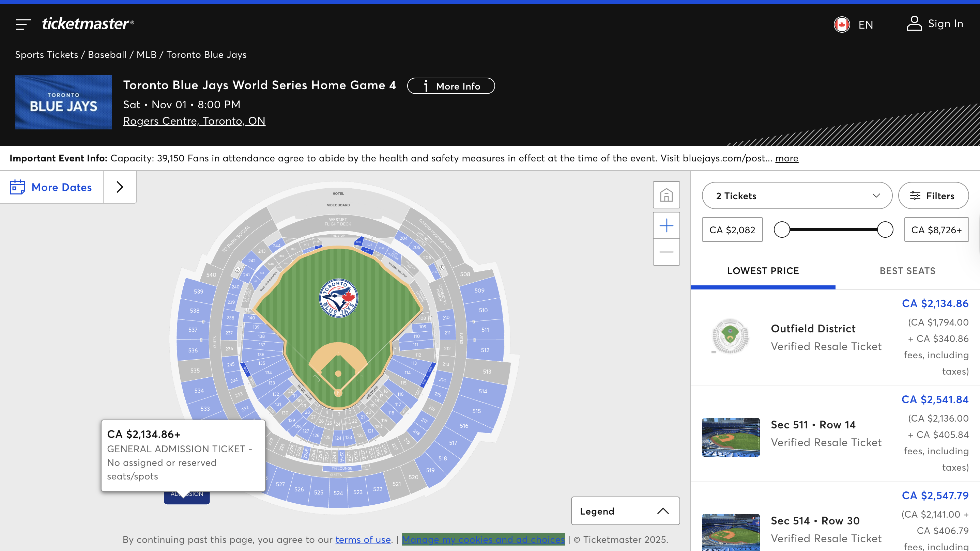
Task: Open Rogers Centre, Toronto, ON link
Action: [x=194, y=121]
